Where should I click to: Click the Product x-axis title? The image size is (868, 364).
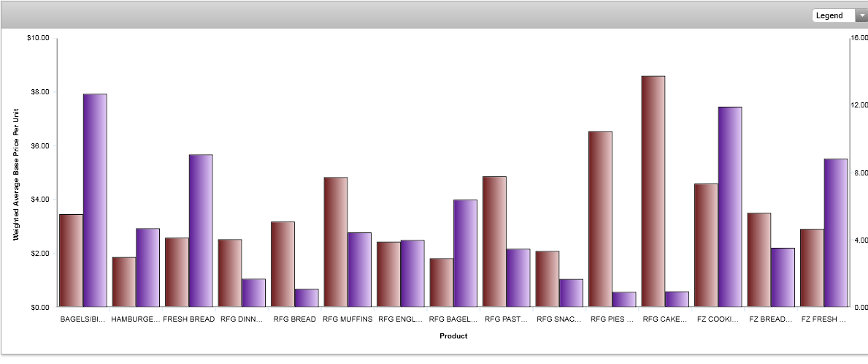pos(453,336)
